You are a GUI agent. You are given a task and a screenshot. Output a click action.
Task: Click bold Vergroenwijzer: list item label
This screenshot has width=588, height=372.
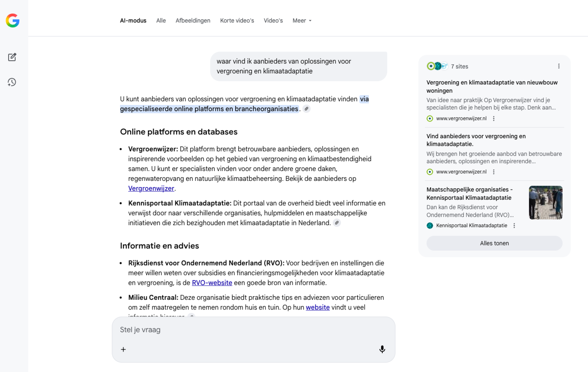[x=153, y=149]
